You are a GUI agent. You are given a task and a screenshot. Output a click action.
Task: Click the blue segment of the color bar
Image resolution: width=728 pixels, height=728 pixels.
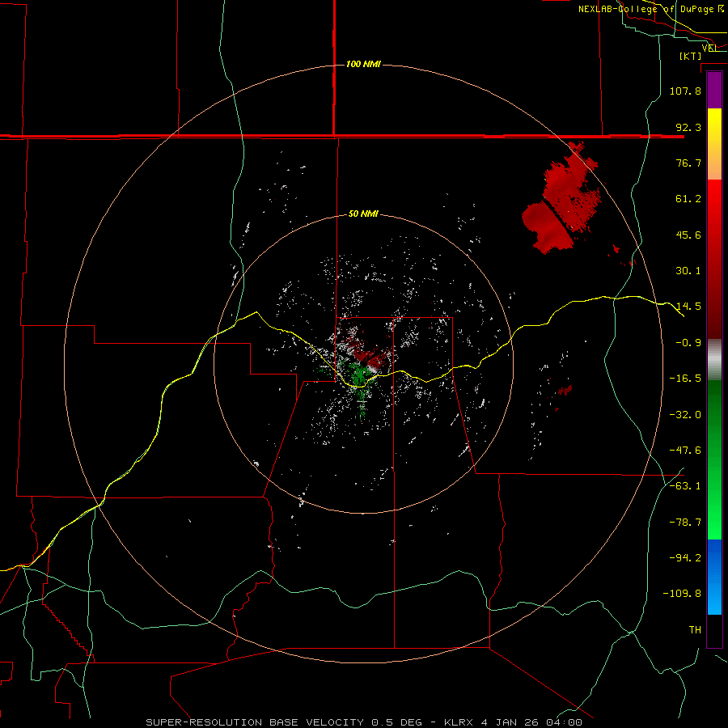tap(714, 577)
